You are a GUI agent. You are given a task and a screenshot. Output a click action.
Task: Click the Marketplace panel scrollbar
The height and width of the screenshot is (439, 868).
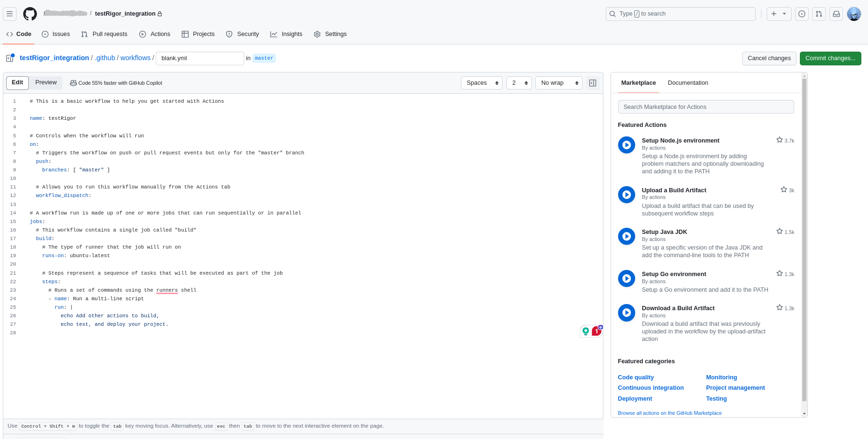coord(804,237)
